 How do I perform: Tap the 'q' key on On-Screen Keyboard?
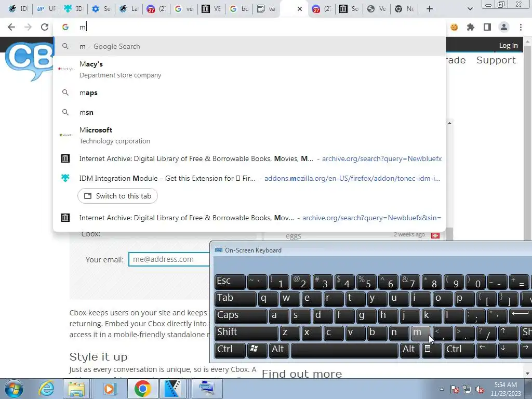[x=268, y=299]
